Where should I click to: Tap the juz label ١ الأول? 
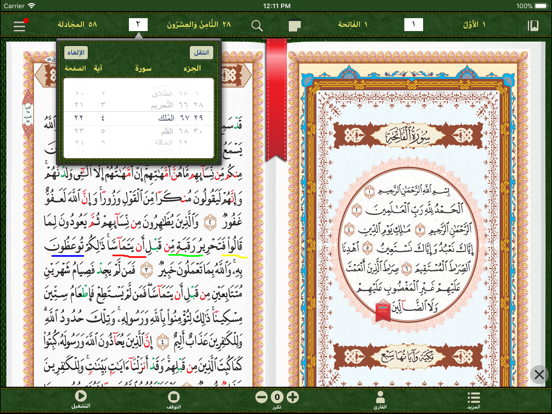pyautogui.click(x=474, y=24)
